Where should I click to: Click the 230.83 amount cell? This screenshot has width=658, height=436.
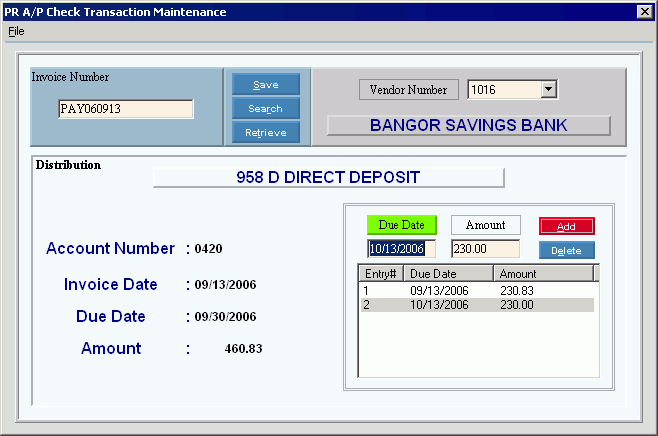(x=517, y=290)
